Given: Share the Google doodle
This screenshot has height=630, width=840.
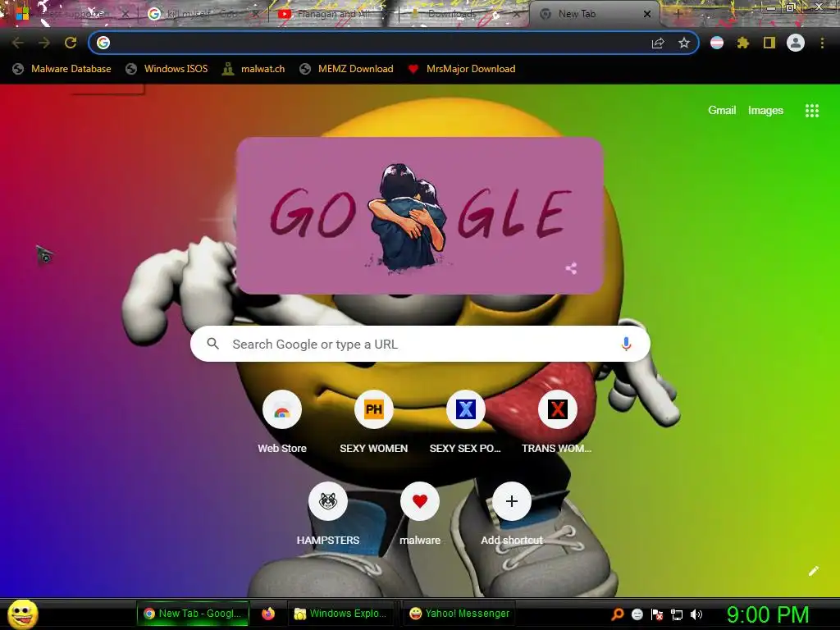Looking at the screenshot, I should (x=571, y=268).
